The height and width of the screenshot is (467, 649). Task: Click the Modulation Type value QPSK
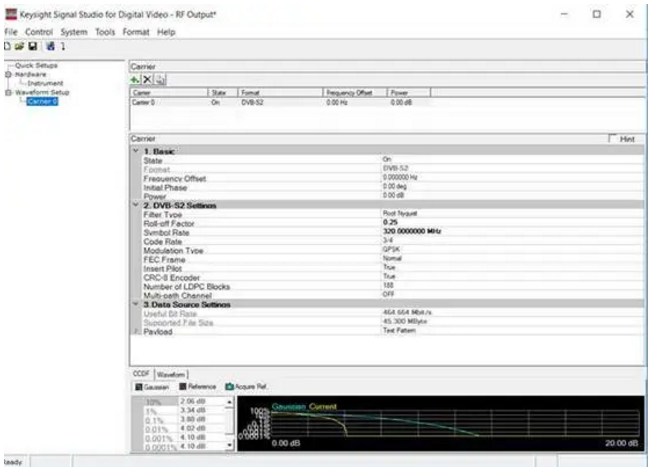coord(512,250)
